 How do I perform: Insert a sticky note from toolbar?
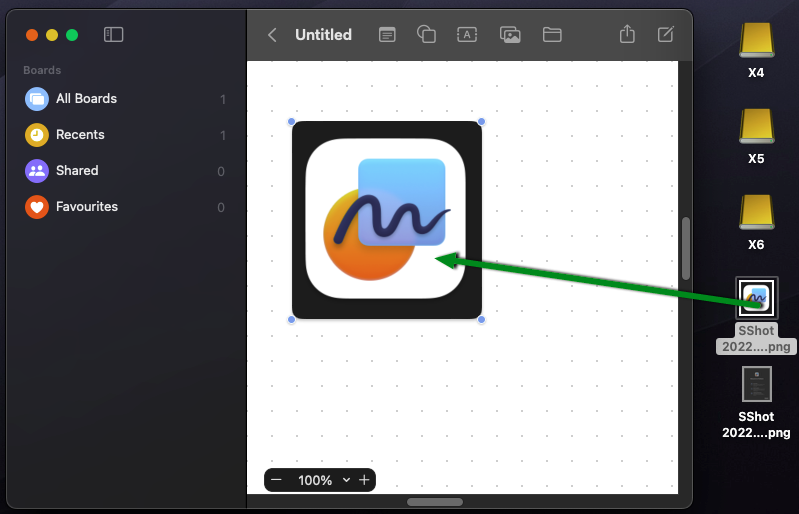coord(387,35)
